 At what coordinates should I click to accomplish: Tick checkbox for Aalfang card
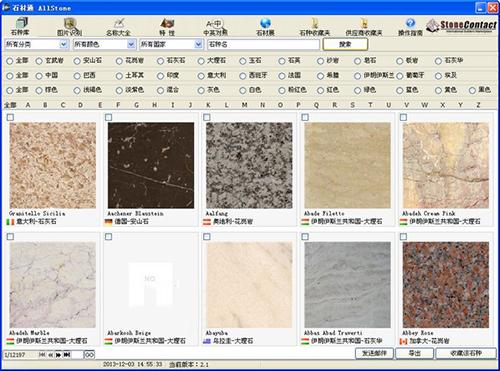point(207,117)
